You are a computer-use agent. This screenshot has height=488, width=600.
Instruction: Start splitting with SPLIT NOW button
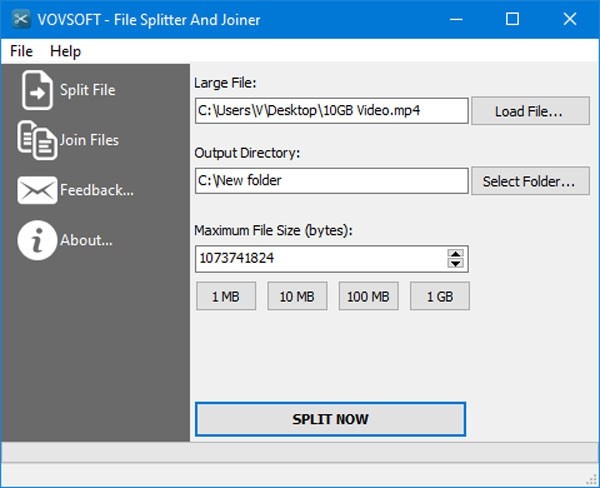[330, 419]
